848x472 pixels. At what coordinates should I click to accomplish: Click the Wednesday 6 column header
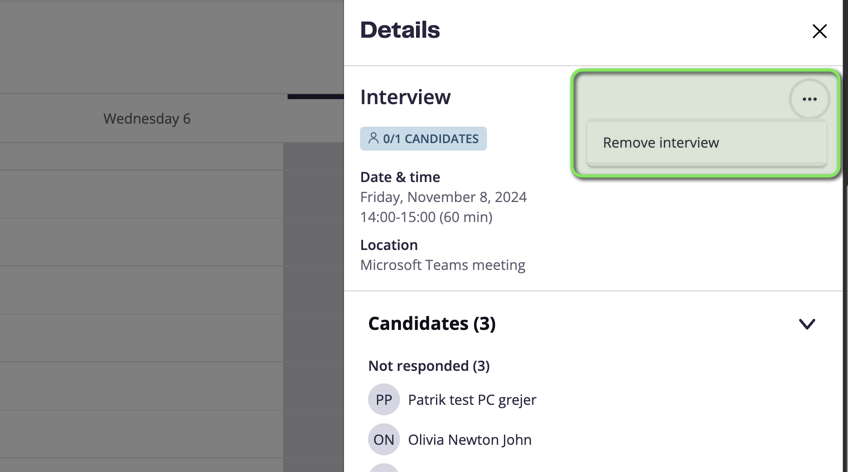(x=147, y=119)
